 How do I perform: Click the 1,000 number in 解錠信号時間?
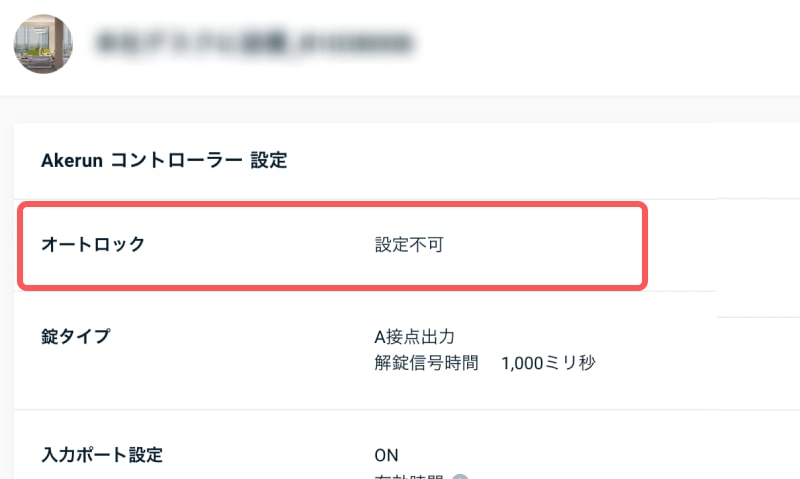tap(523, 362)
